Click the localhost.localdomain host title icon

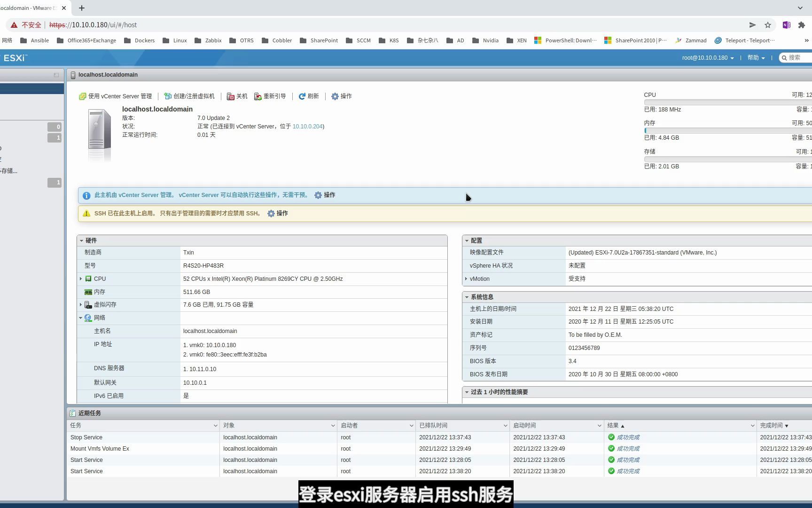coord(73,75)
